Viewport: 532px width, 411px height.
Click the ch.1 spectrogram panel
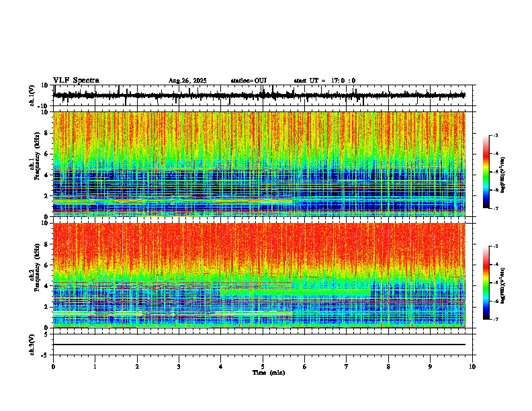(x=259, y=164)
